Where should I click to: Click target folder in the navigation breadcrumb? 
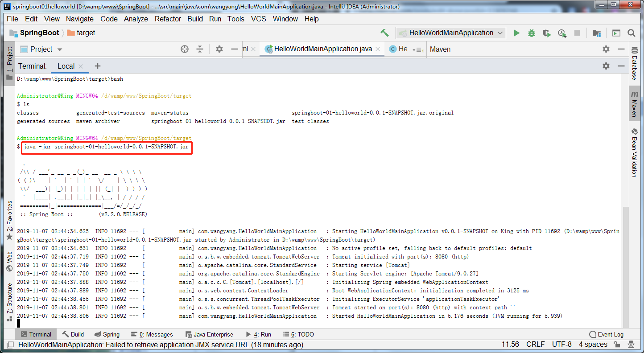(x=81, y=33)
